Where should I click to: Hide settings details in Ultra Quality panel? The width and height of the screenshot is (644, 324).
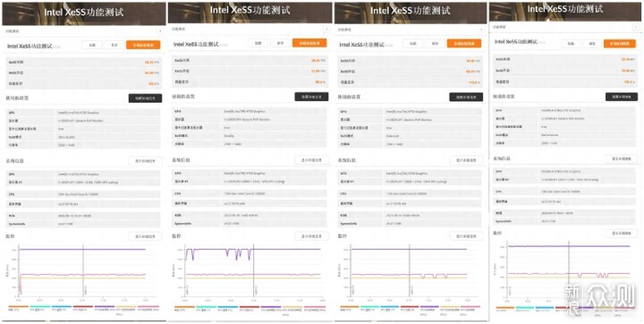[145, 98]
